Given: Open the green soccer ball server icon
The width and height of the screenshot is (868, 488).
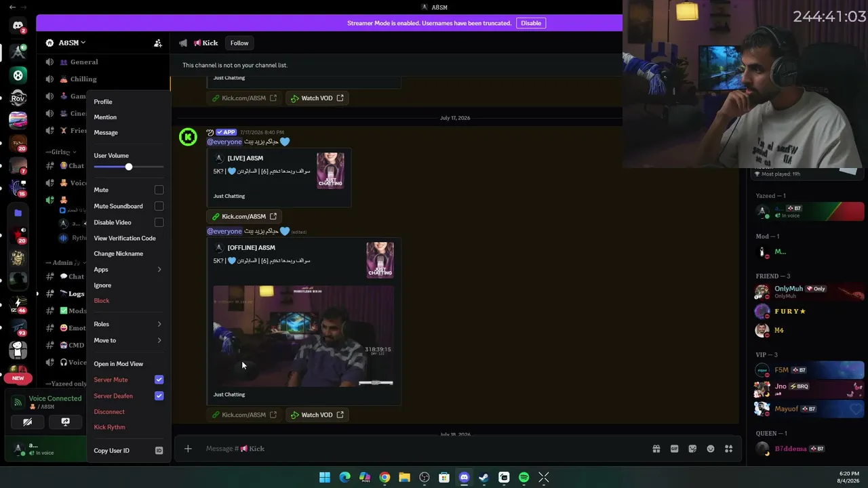Looking at the screenshot, I should [18, 75].
